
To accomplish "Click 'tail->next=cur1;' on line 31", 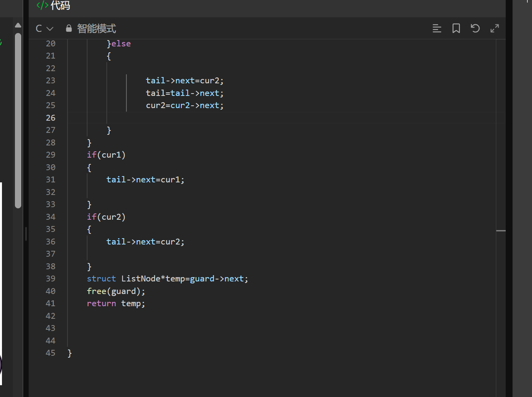I will tap(145, 180).
